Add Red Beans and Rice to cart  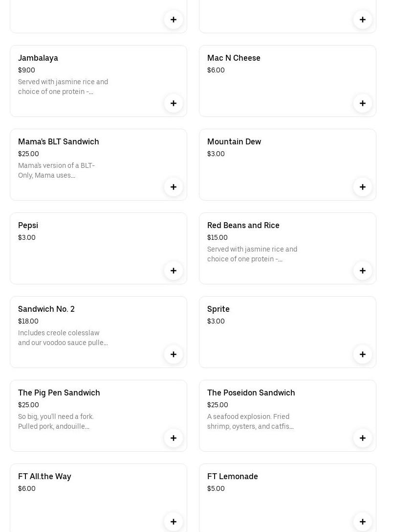pyautogui.click(x=363, y=271)
